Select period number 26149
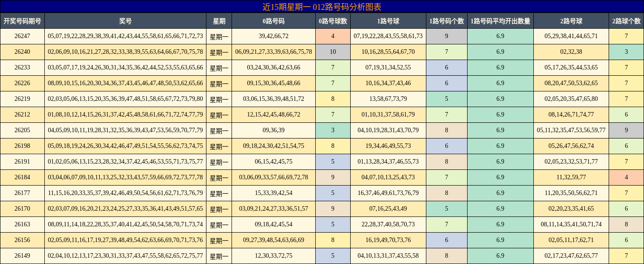Screen dimensions: 644x264 [x=22, y=256]
